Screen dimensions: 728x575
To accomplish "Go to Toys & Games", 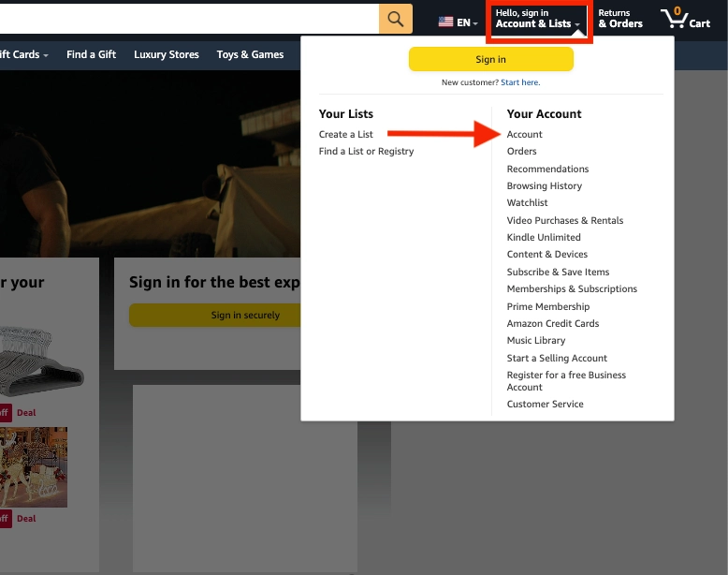I will 250,54.
